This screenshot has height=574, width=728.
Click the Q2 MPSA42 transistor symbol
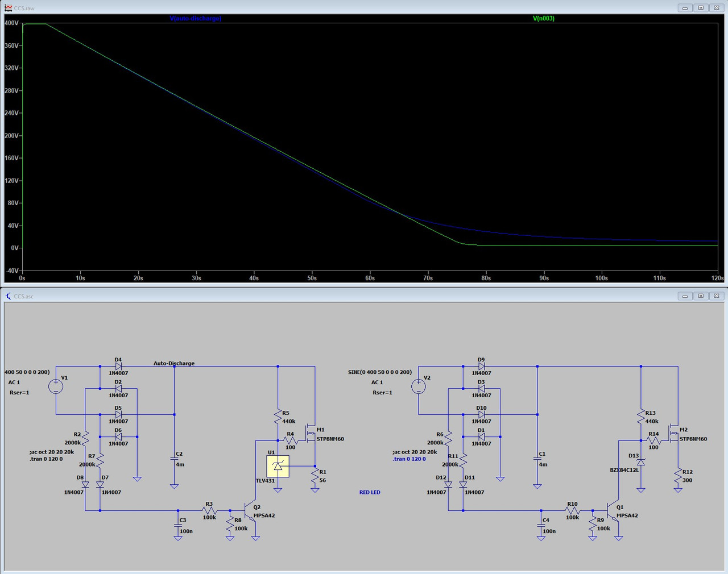(x=250, y=510)
